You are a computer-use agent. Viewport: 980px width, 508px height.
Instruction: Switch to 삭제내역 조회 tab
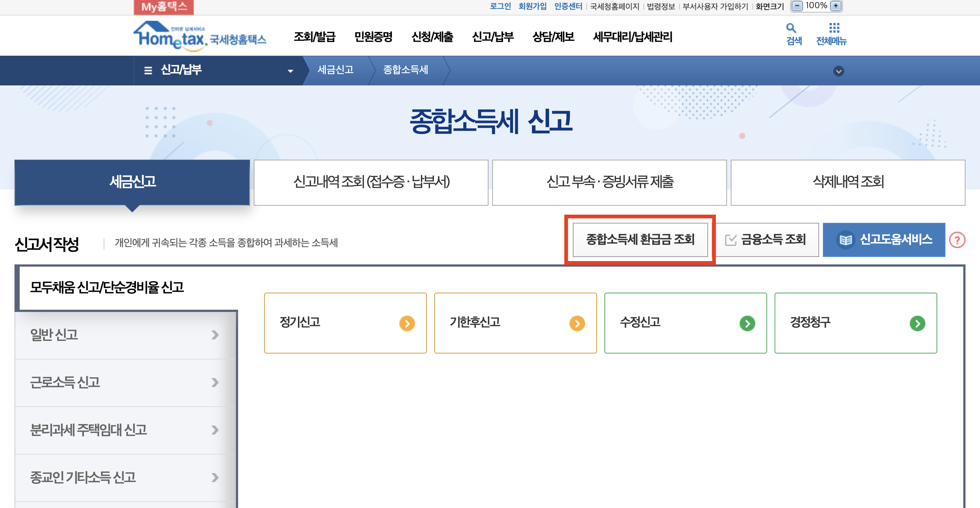(x=848, y=182)
